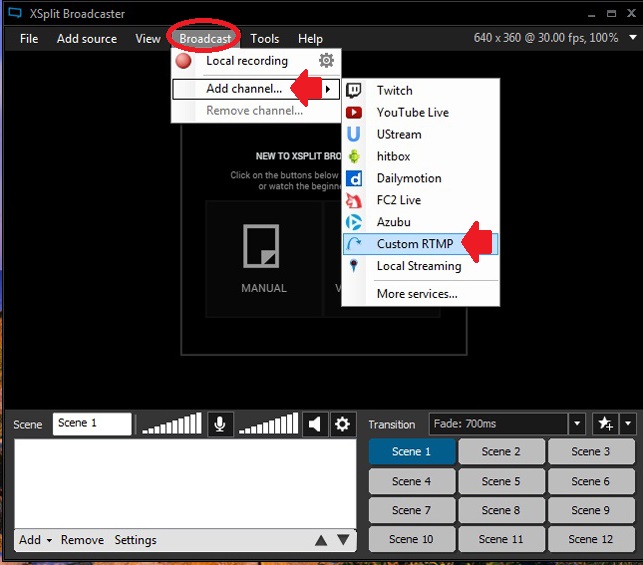This screenshot has width=643, height=565.
Task: Open the Tools menu
Action: (265, 39)
